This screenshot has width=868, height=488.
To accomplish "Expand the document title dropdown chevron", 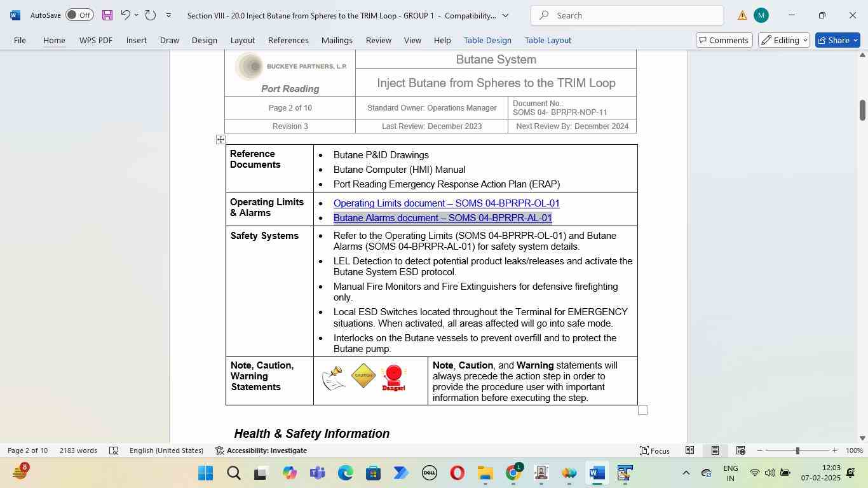I will [x=506, y=15].
